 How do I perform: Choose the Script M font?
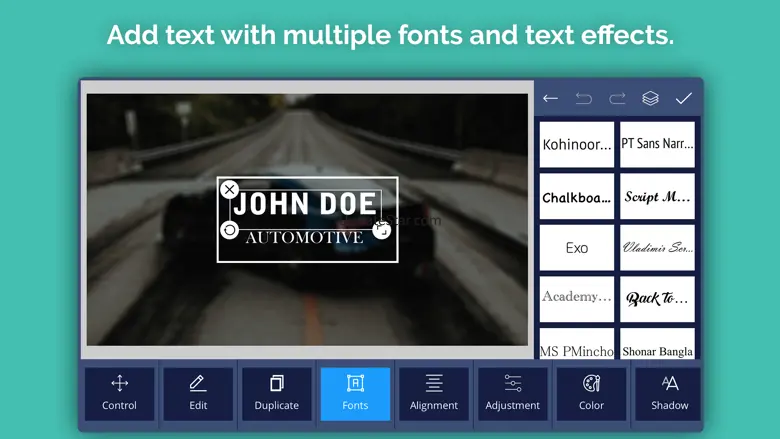click(657, 196)
